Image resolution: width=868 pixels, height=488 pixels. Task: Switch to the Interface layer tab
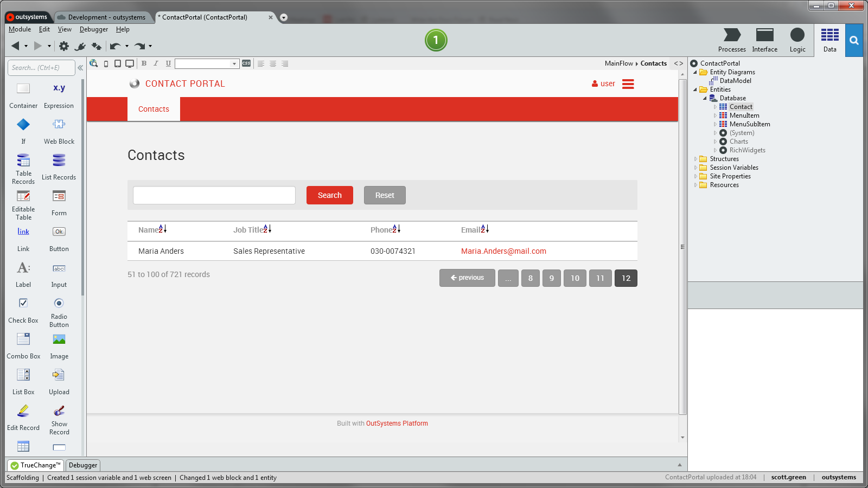click(765, 40)
